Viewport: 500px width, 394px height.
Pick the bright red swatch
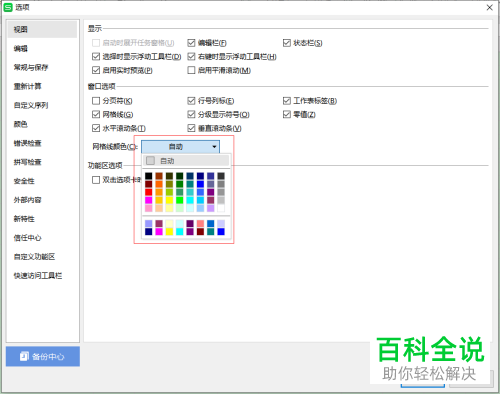[149, 192]
